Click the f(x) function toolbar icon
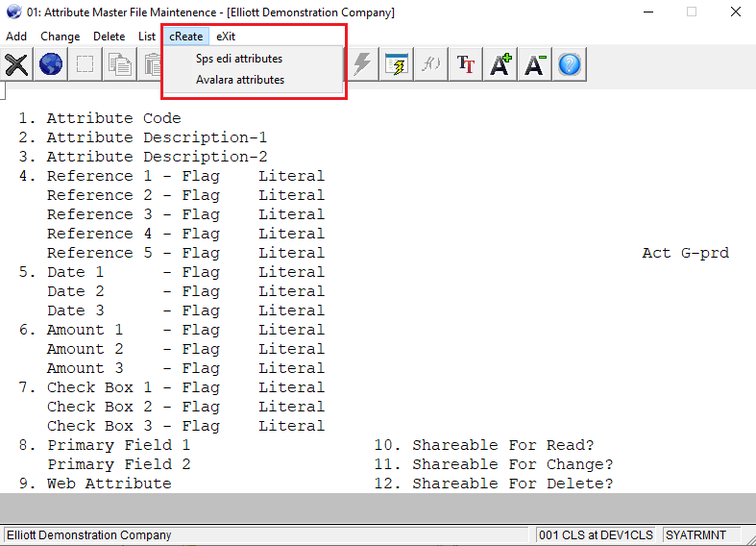Screen dimensions: 756x546 click(431, 64)
